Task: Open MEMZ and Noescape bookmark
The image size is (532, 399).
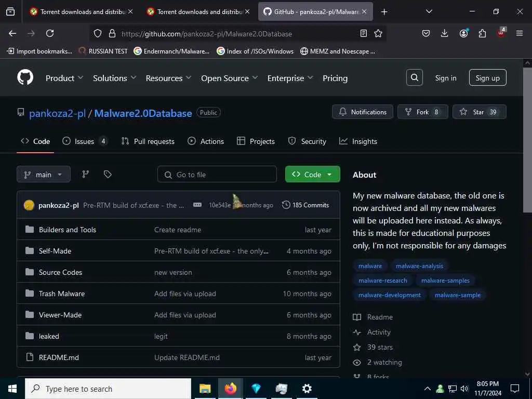Action: (338, 51)
